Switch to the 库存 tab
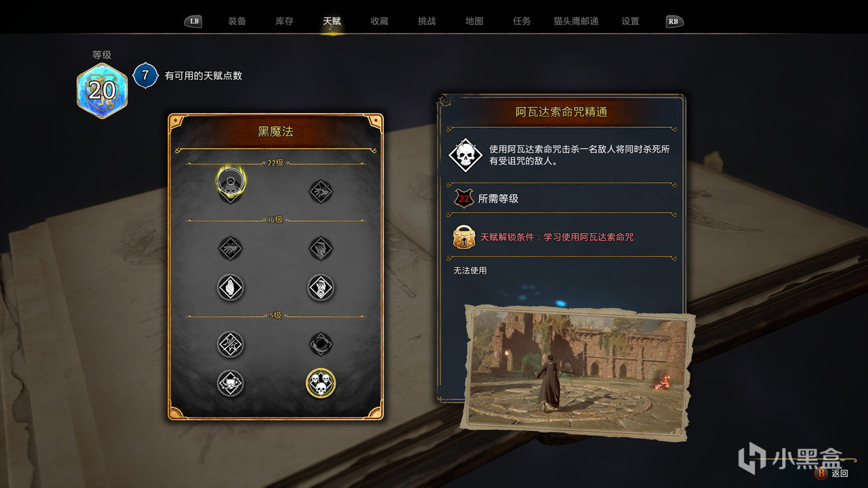 click(284, 21)
